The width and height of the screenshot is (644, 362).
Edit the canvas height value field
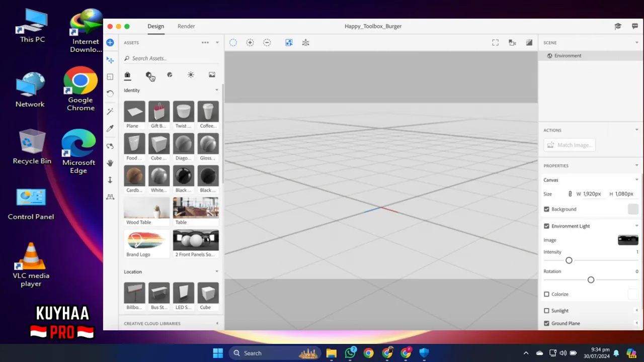[x=624, y=194]
